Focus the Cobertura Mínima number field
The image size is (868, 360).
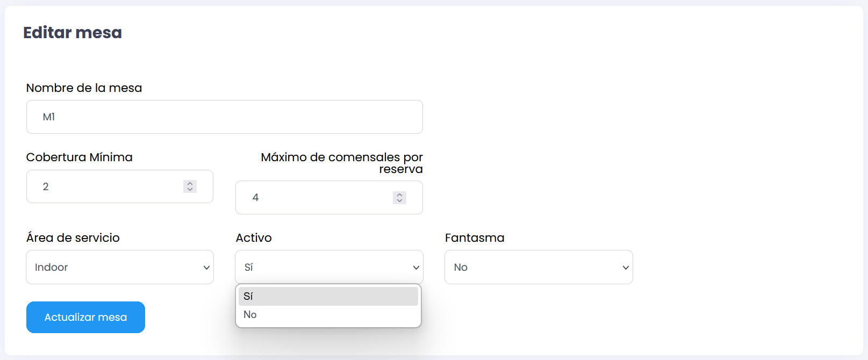[x=107, y=186]
